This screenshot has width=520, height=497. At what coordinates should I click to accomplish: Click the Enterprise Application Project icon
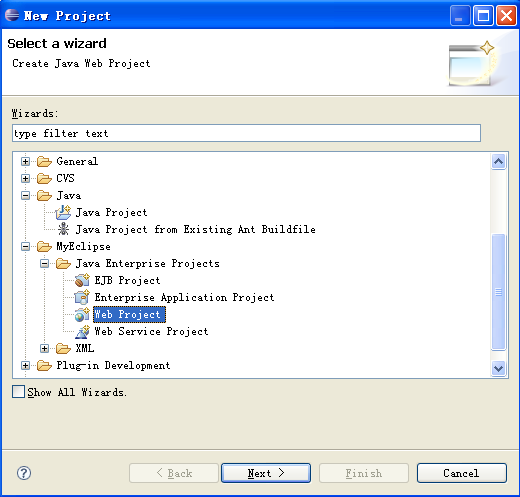[82, 297]
